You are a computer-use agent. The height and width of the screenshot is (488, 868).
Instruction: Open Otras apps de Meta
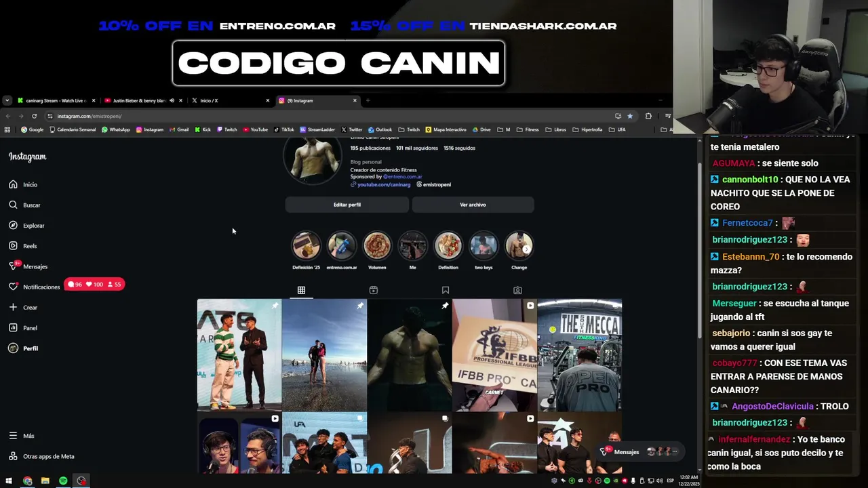[x=41, y=456]
